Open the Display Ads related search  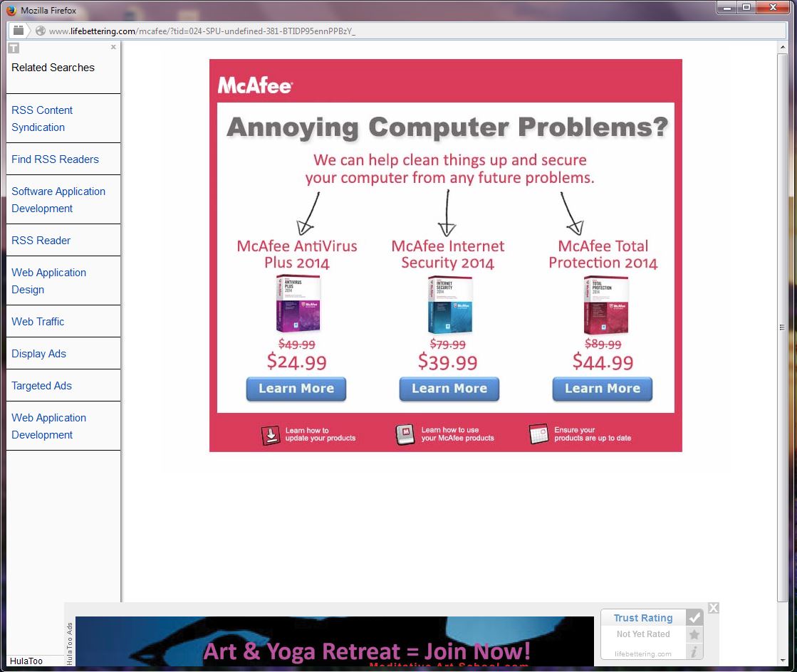38,354
